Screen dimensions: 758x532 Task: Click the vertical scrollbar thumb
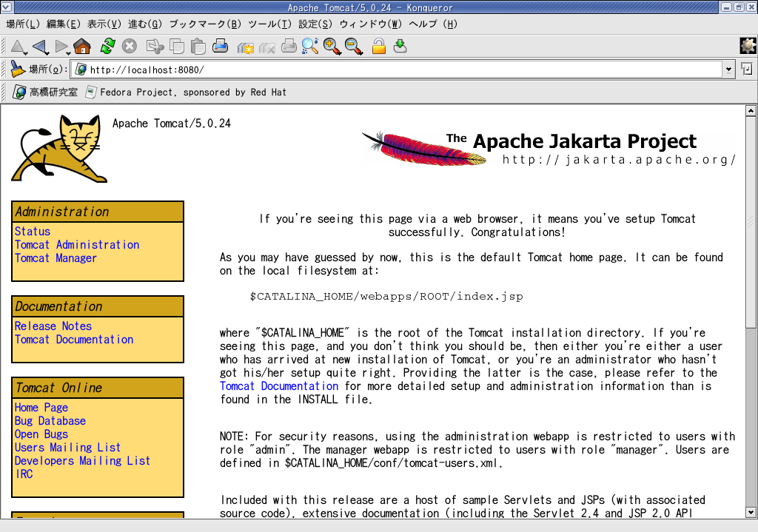[751, 222]
